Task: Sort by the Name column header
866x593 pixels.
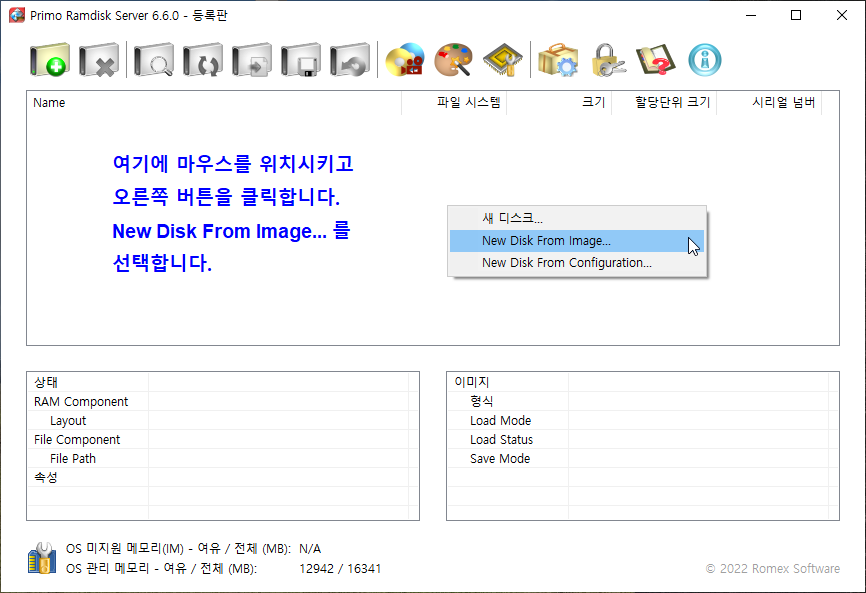Action: pyautogui.click(x=214, y=103)
